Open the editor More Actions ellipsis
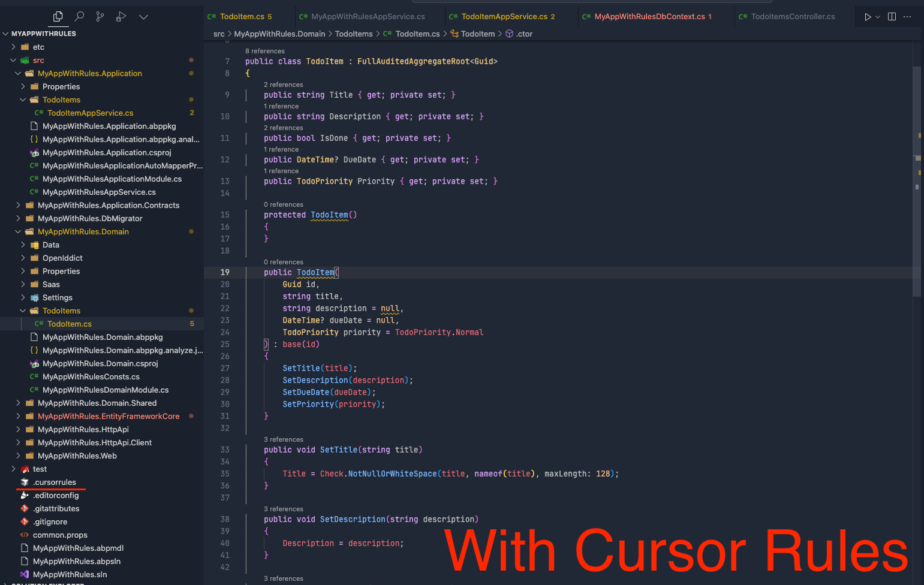This screenshot has width=924, height=585. (x=907, y=17)
